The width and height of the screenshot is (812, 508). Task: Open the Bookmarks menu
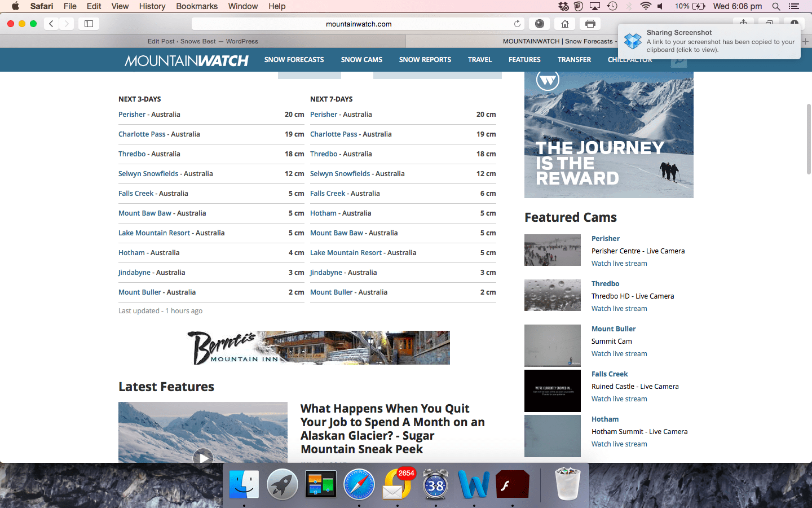coord(197,6)
